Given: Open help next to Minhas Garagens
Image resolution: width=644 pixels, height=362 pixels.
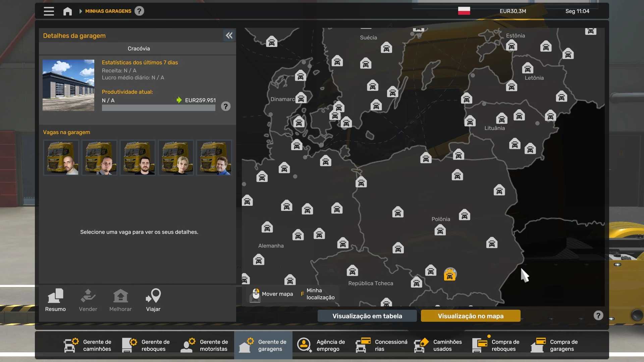Looking at the screenshot, I should point(139,11).
